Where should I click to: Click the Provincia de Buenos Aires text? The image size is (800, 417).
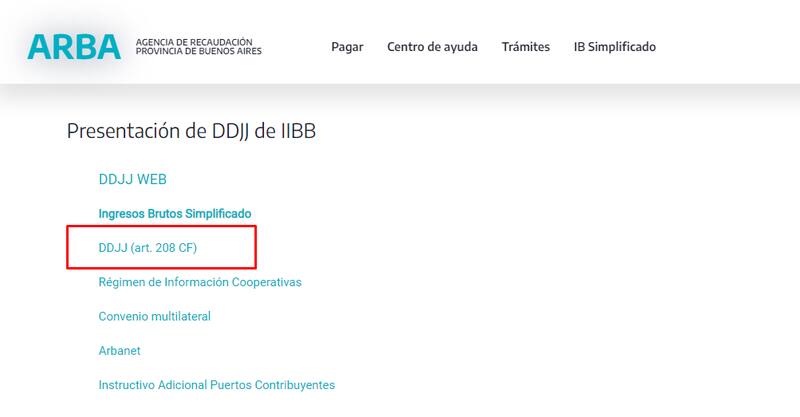click(x=198, y=52)
